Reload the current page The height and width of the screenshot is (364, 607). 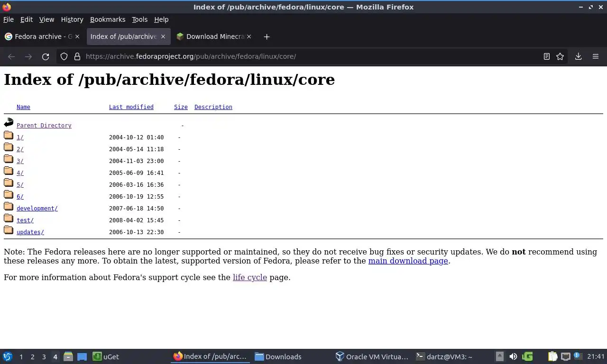pos(46,56)
